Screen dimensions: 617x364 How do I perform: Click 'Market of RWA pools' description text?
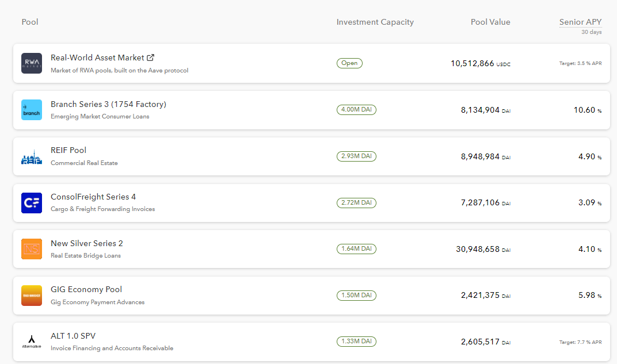[120, 70]
